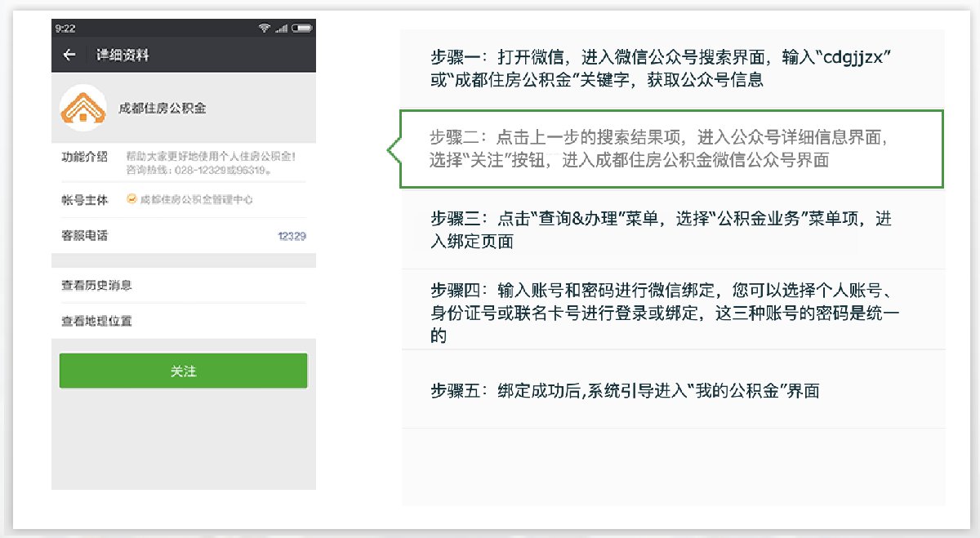Image resolution: width=980 pixels, height=538 pixels.
Task: Click the customer service number 12329
Action: pyautogui.click(x=292, y=236)
